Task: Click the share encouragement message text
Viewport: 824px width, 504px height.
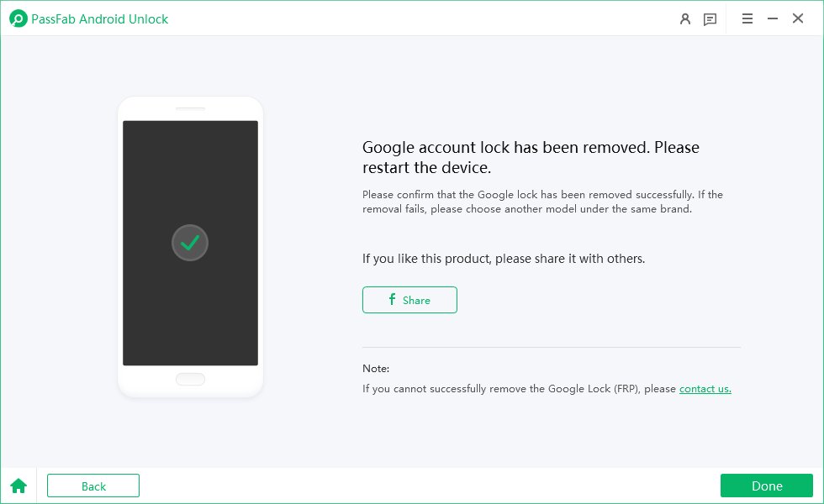Action: click(503, 259)
